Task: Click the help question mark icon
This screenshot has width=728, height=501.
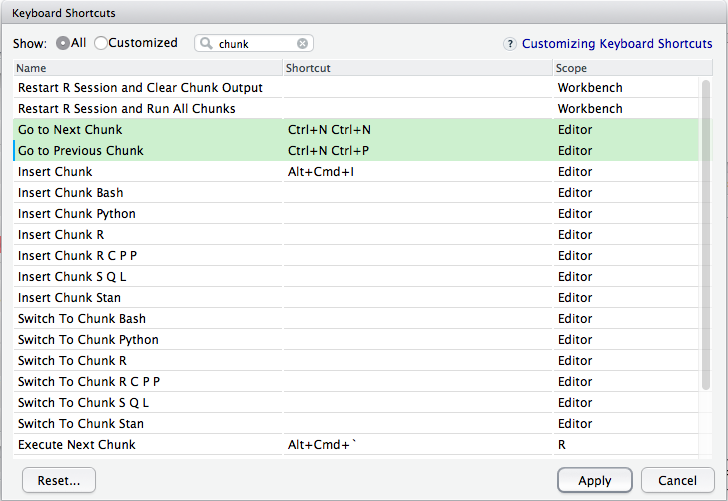Action: coord(510,44)
